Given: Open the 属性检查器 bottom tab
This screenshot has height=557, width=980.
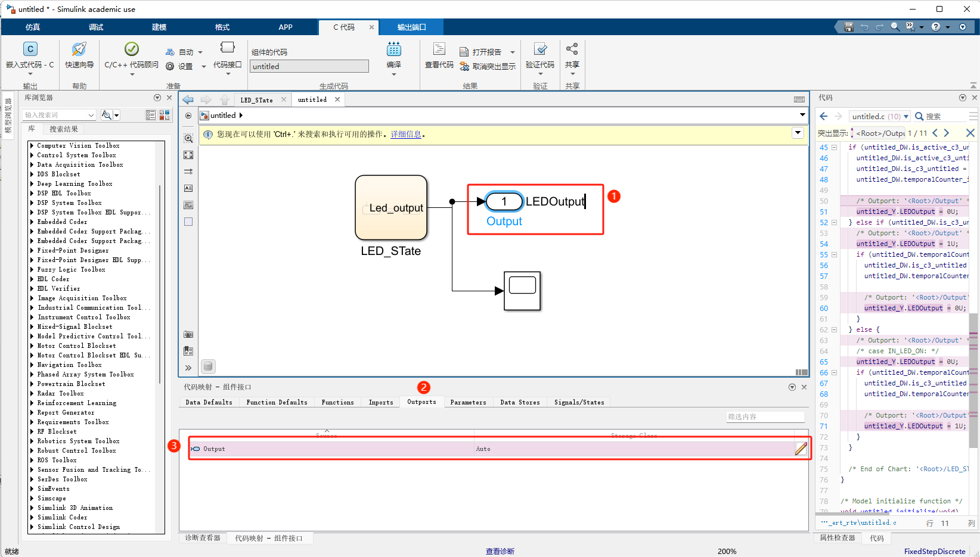Looking at the screenshot, I should tap(838, 538).
